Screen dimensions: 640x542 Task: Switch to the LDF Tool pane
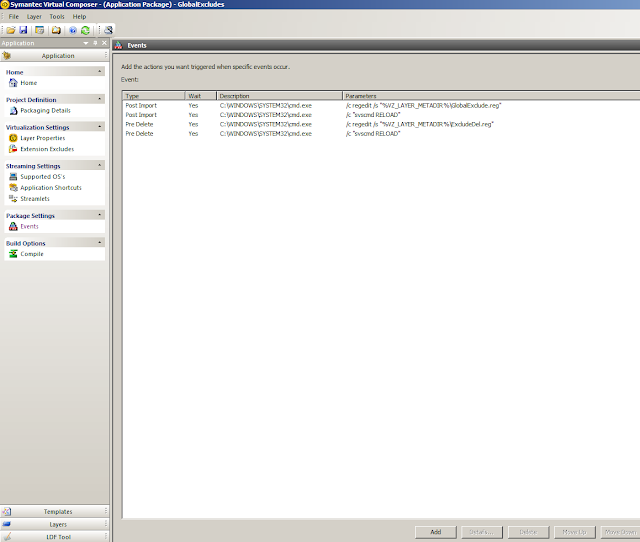click(54, 537)
